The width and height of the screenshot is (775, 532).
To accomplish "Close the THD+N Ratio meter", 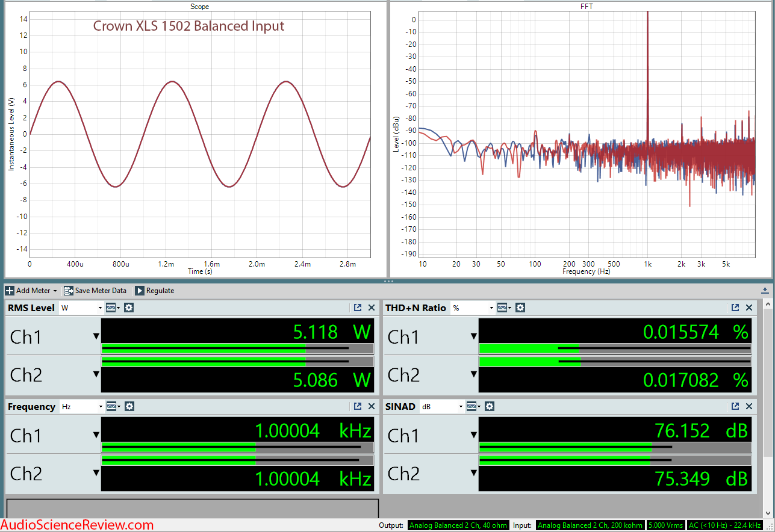I will [749, 308].
